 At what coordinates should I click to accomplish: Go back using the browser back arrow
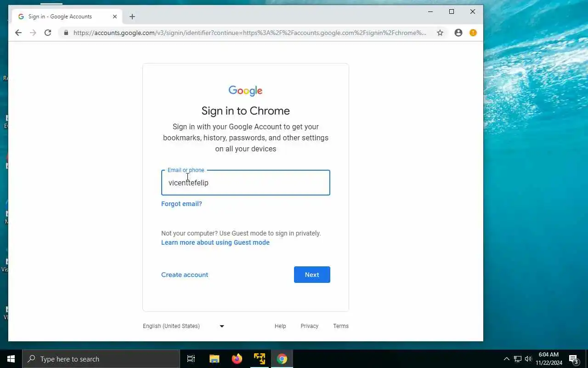point(18,33)
